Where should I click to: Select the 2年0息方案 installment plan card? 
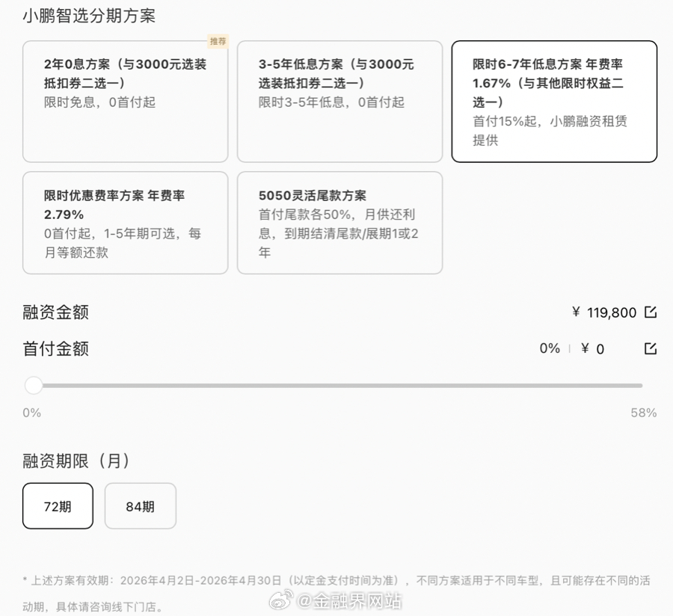point(126,102)
